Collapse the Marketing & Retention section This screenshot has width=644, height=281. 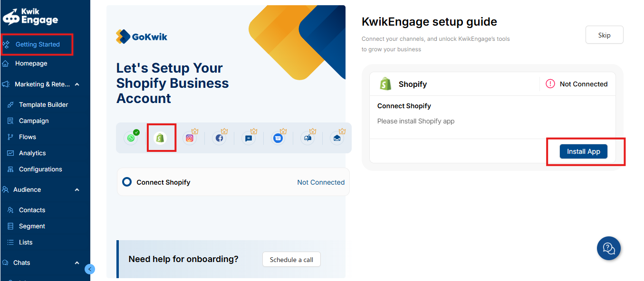[x=77, y=84]
